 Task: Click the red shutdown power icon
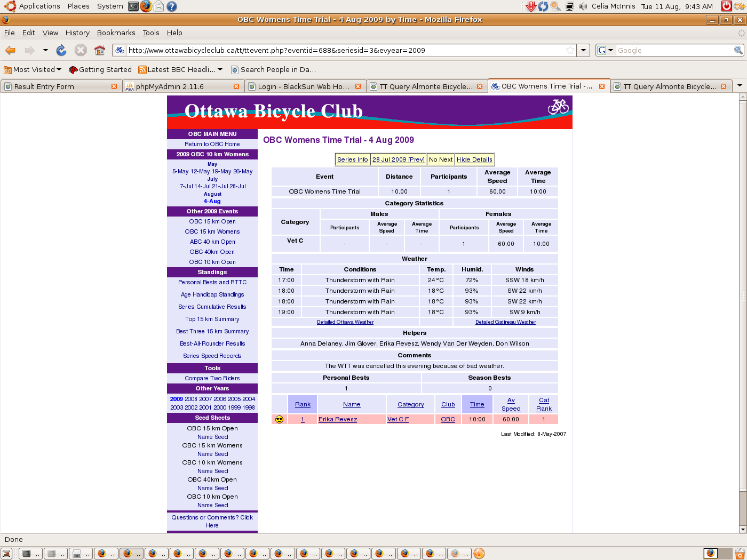(x=726, y=6)
